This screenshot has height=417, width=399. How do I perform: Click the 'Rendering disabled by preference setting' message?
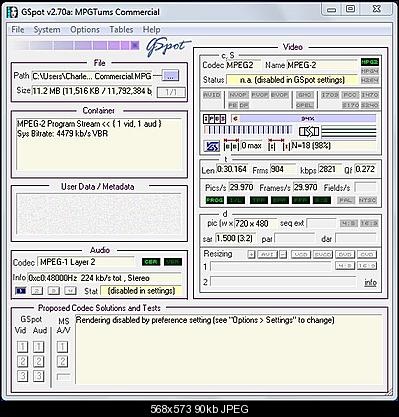[205, 320]
